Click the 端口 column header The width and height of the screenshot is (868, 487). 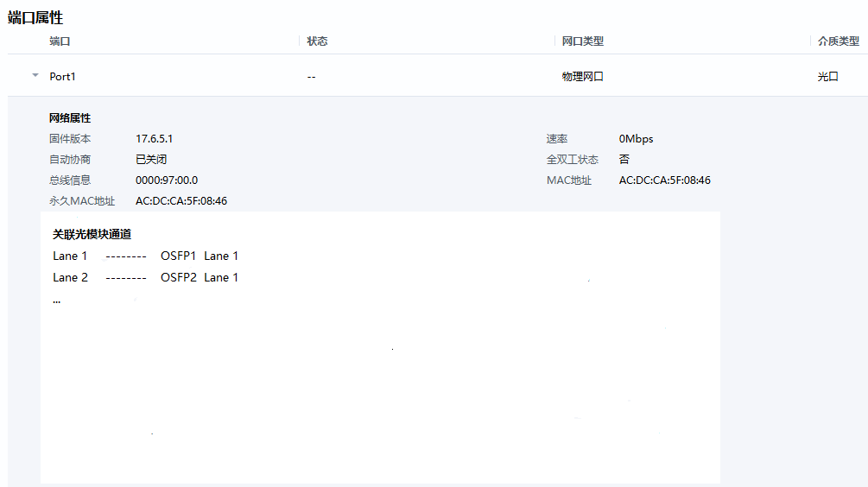coord(60,41)
